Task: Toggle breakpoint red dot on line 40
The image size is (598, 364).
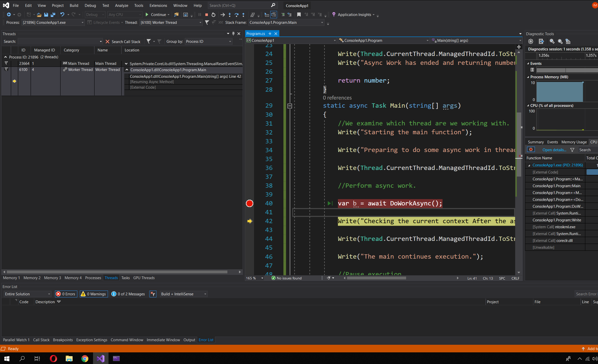Action: 249,203
